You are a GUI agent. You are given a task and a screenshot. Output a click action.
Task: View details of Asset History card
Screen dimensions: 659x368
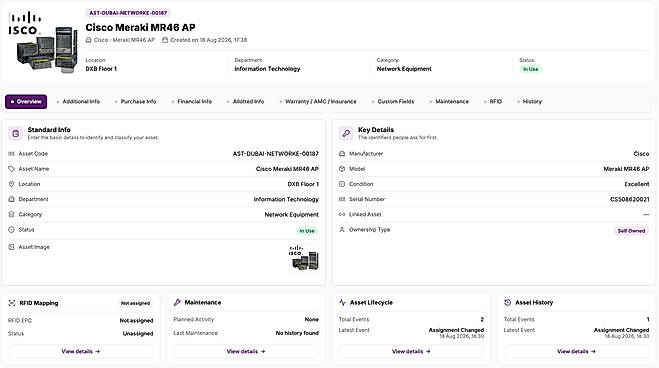point(576,351)
